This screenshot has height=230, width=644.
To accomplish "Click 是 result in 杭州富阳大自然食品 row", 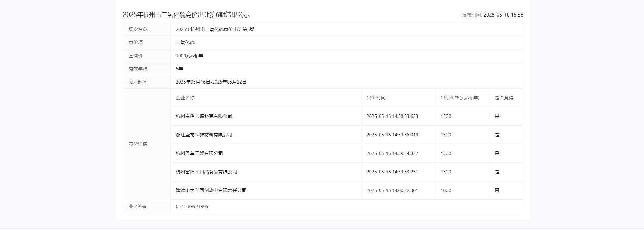I will [497, 172].
